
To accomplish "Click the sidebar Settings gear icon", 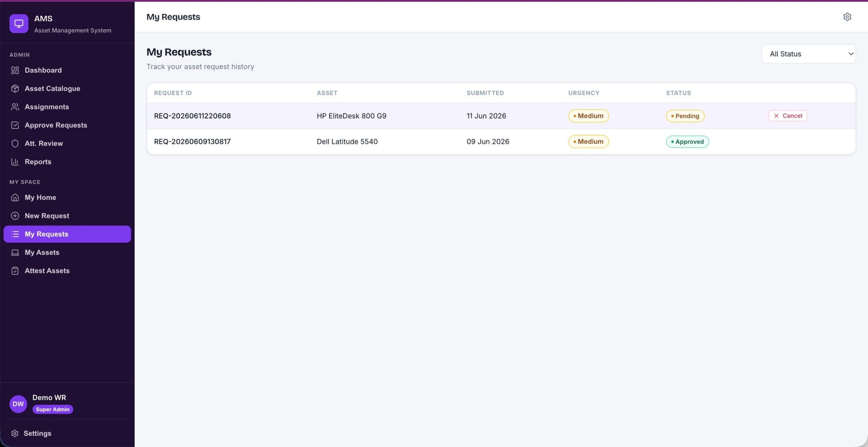I will [15, 433].
